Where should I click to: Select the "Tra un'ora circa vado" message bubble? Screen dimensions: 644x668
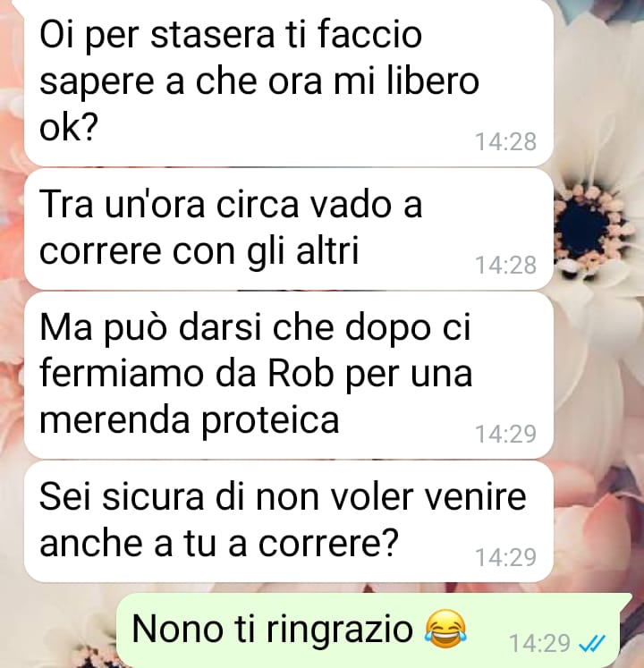[x=289, y=229]
